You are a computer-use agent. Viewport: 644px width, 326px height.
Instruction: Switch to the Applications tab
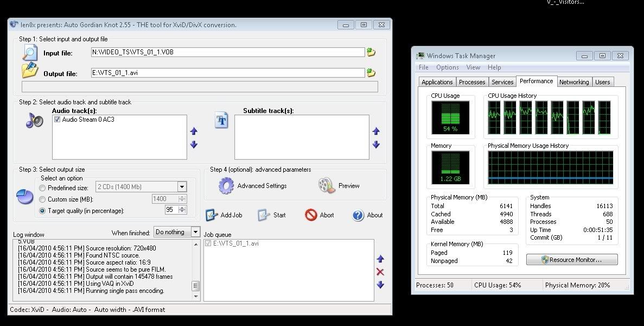(x=437, y=82)
